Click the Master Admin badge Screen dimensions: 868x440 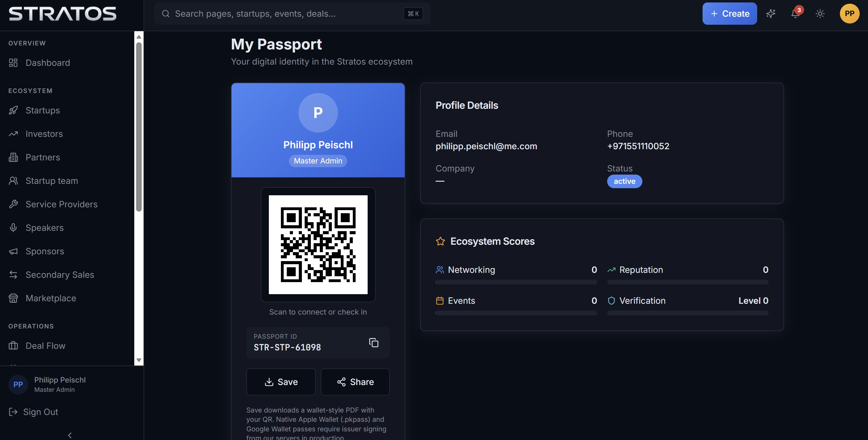(318, 161)
